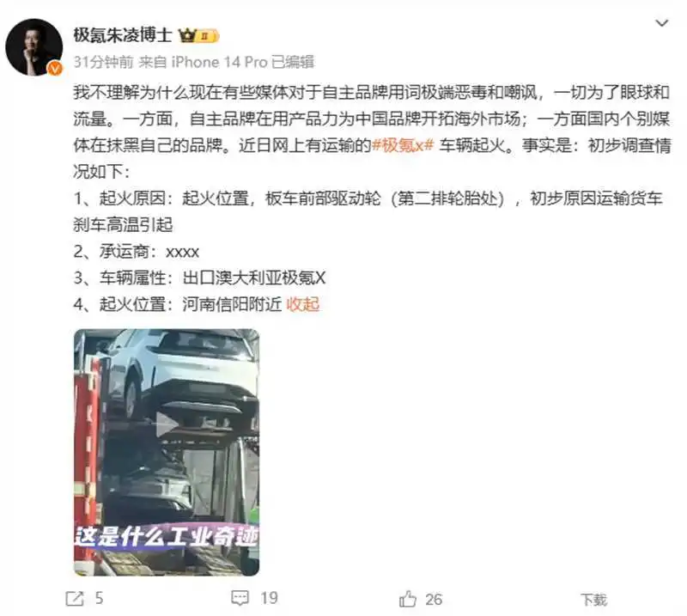Click the 下载 download button
687x616 pixels.
[x=594, y=600]
